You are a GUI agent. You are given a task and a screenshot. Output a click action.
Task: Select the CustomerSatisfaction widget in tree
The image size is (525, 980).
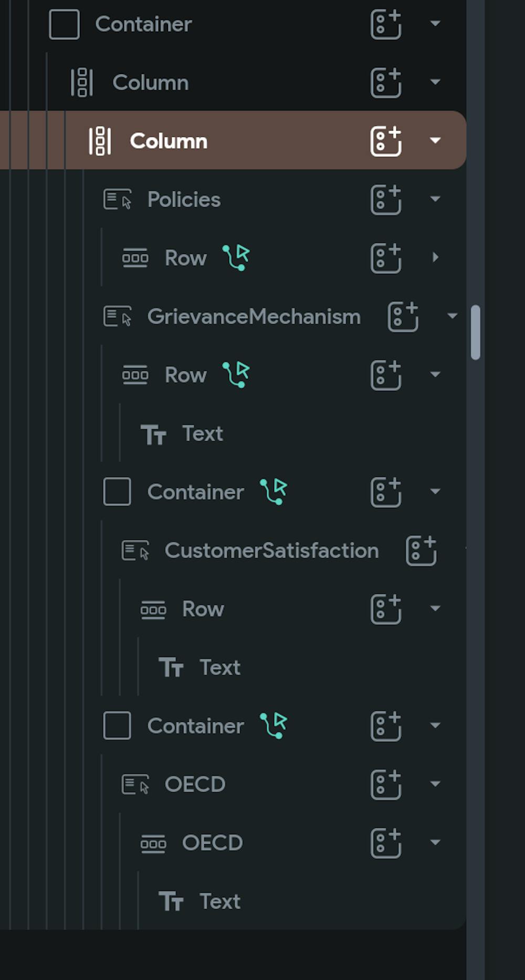(271, 550)
